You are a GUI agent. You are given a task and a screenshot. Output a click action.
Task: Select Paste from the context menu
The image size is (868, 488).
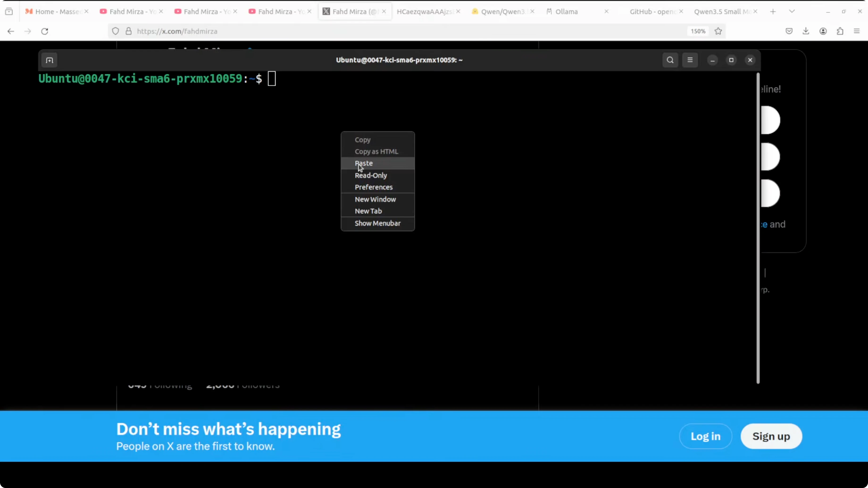coord(363,163)
